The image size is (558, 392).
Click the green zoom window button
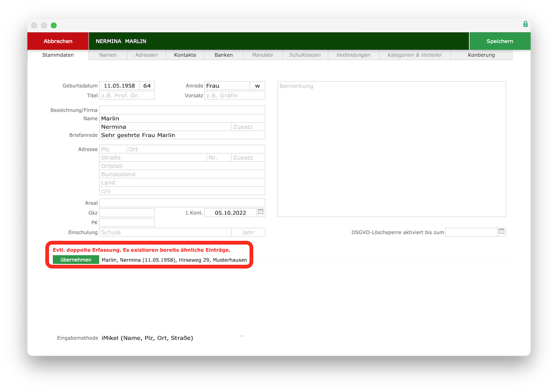pyautogui.click(x=54, y=25)
